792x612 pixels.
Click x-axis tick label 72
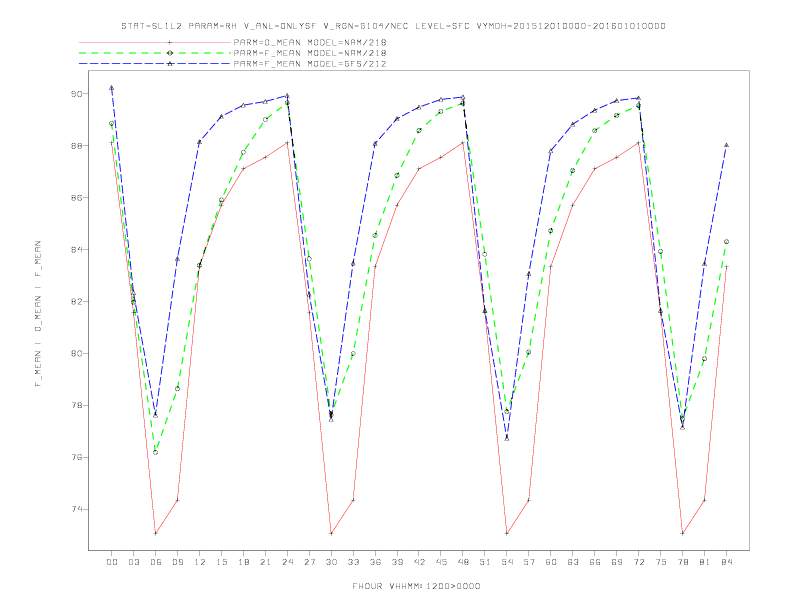click(639, 562)
